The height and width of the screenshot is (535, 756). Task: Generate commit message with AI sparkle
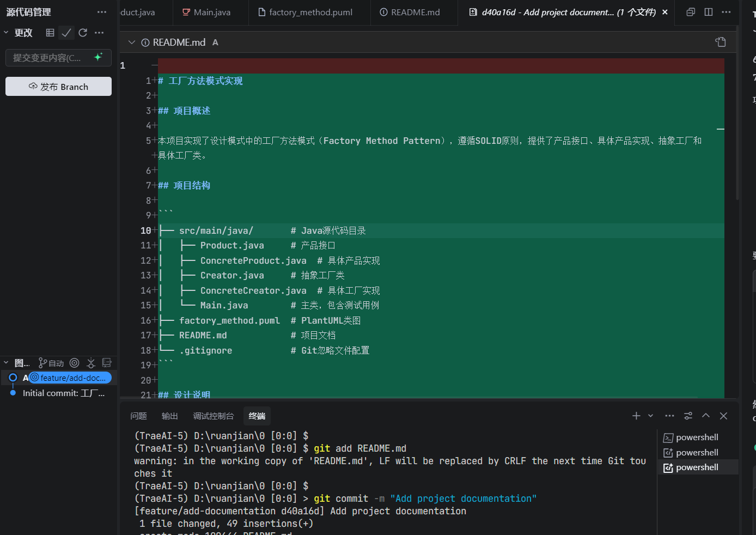[x=98, y=57]
